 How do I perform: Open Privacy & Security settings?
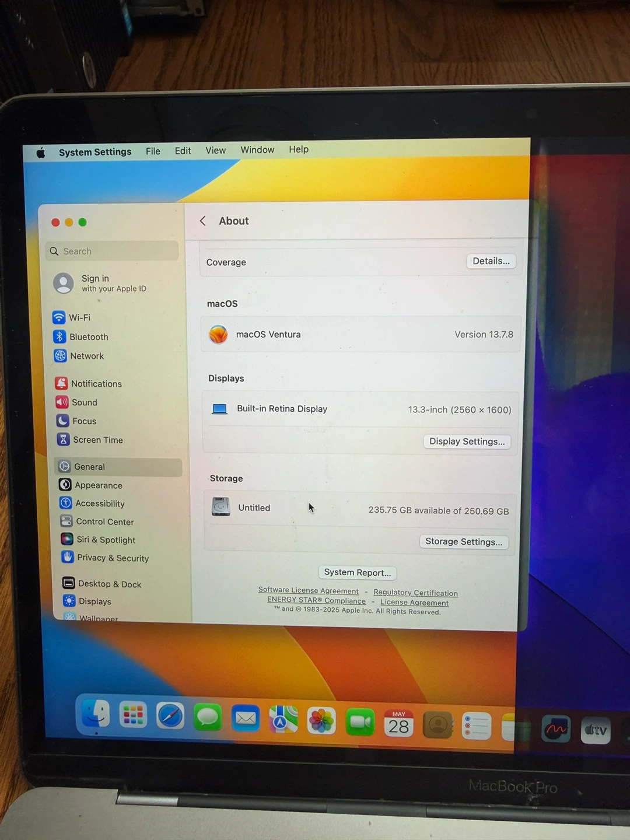tap(106, 558)
